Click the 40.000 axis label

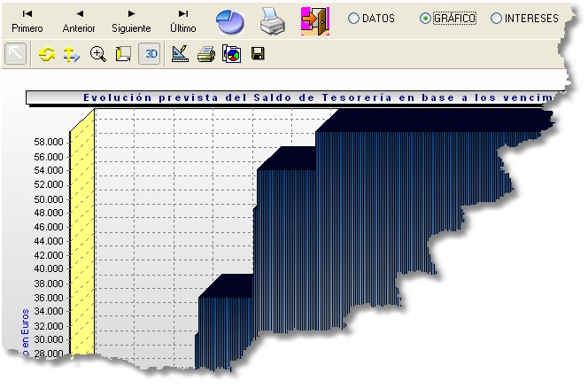(49, 269)
